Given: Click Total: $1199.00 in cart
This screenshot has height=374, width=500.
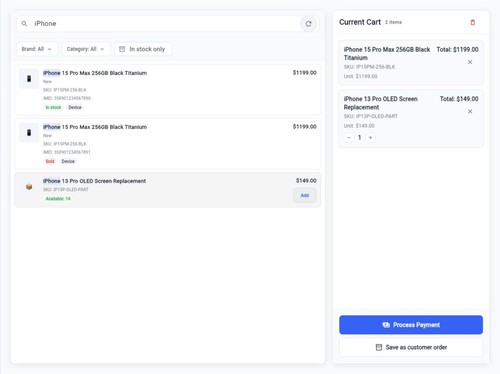Looking at the screenshot, I should pos(457,49).
